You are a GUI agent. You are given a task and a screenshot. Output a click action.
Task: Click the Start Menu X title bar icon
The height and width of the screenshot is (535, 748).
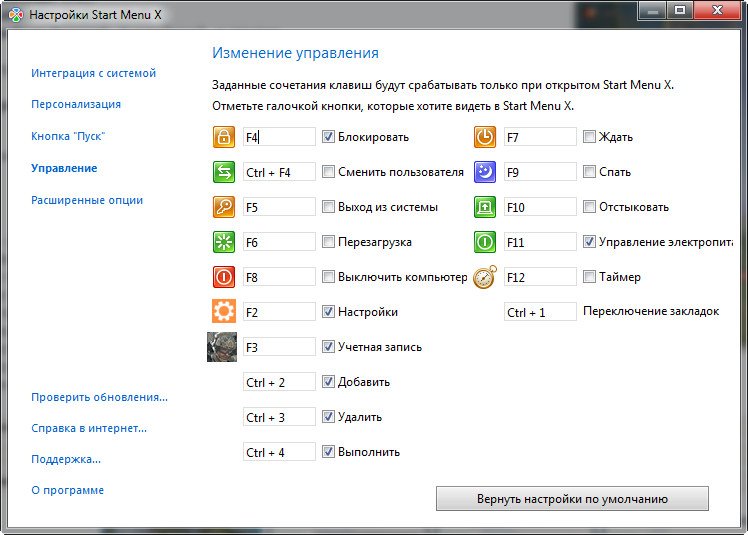coord(16,15)
